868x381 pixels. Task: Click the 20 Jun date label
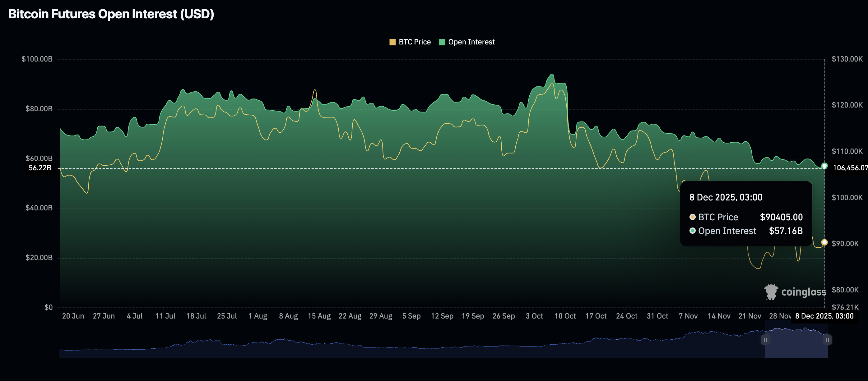73,316
